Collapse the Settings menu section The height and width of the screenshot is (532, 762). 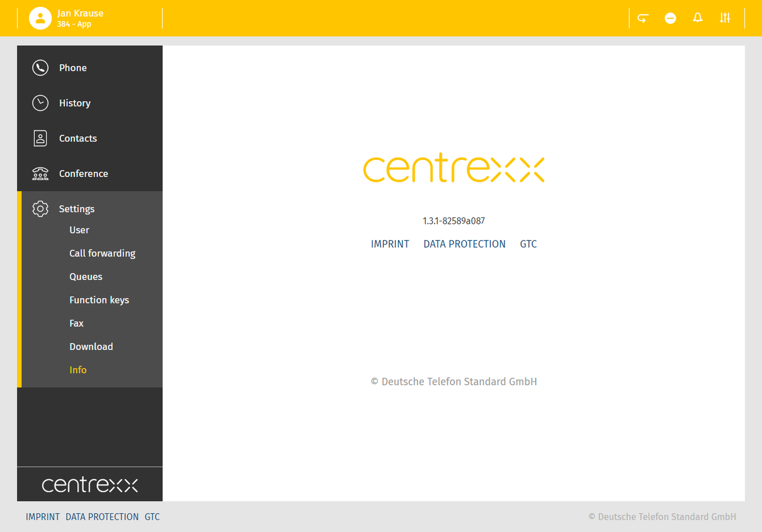pyautogui.click(x=77, y=209)
